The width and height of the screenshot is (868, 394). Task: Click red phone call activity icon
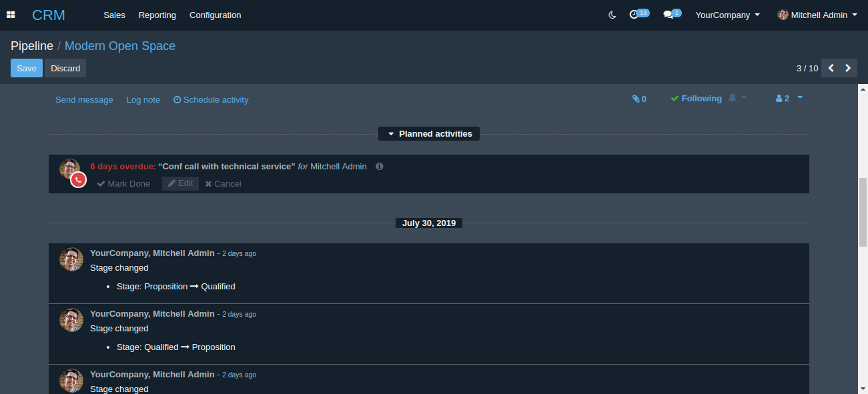click(x=78, y=179)
